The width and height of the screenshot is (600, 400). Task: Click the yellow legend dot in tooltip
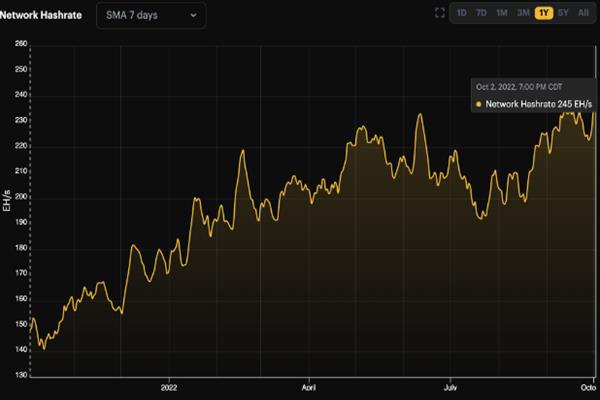coord(478,104)
